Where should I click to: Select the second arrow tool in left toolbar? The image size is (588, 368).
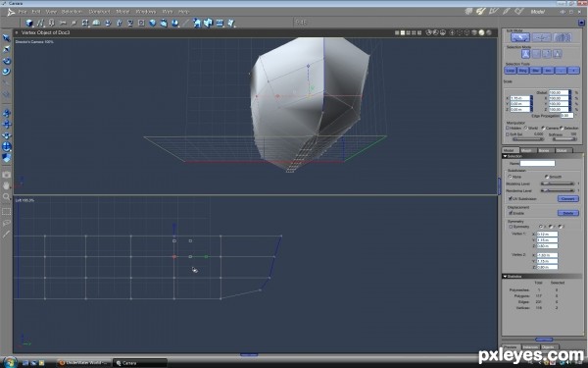7,49
